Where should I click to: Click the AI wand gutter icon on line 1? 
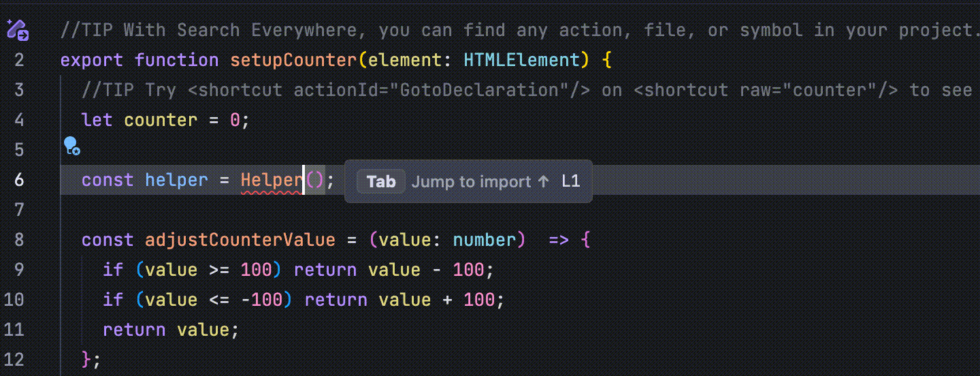pos(17,29)
